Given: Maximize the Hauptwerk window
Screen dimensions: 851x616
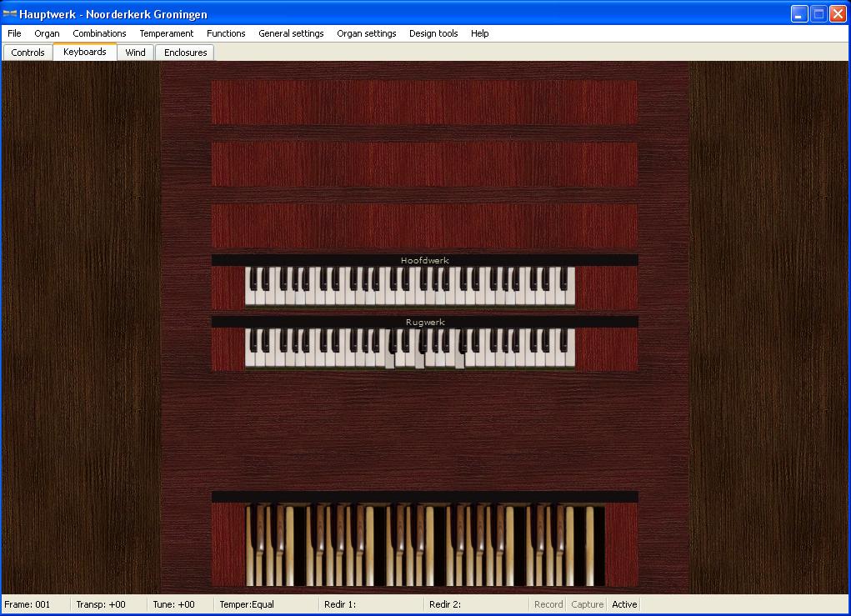Looking at the screenshot, I should click(818, 13).
